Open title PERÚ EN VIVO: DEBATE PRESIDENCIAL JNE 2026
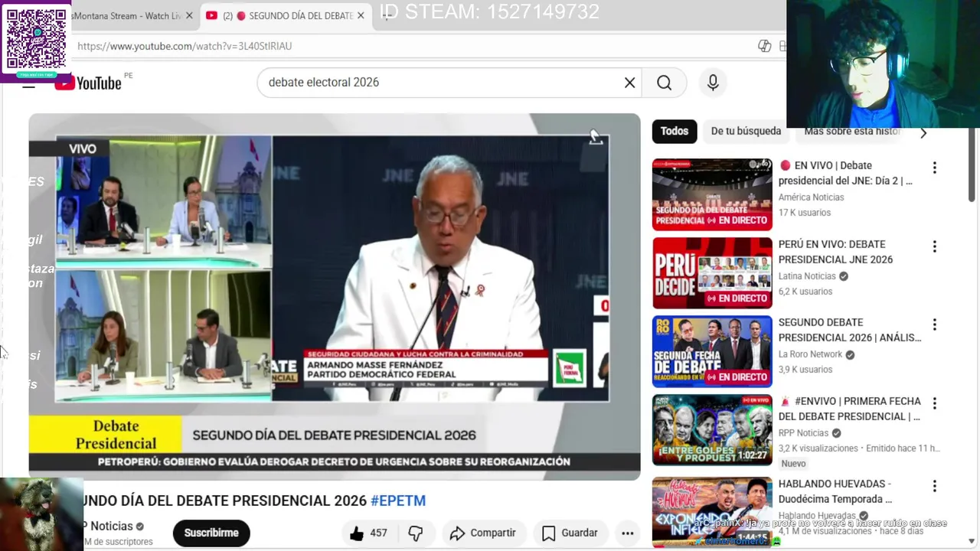 pyautogui.click(x=836, y=252)
